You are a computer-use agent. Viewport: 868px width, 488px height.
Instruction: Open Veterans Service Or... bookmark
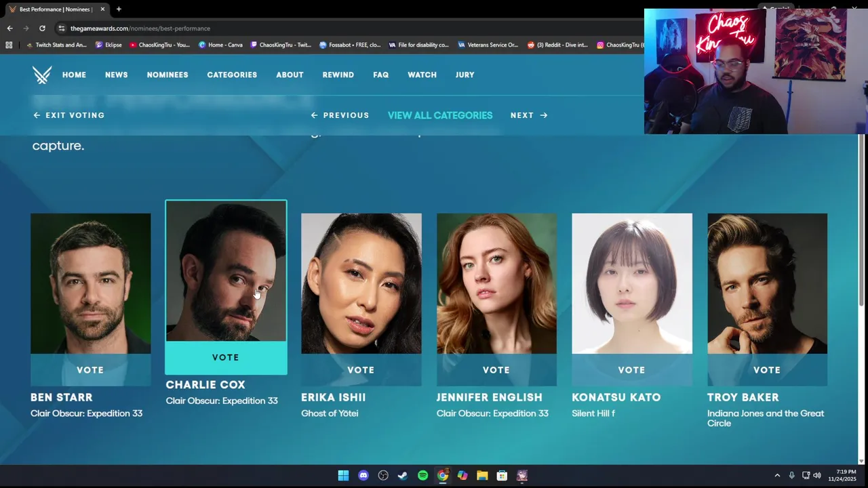click(488, 45)
